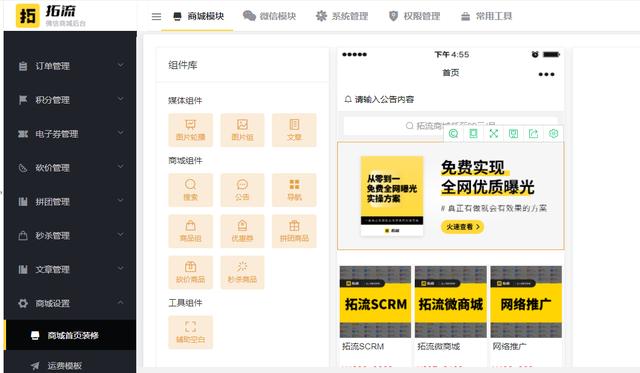This screenshot has width=640, height=373.
Task: Add the 搜索 search component
Action: coord(191,190)
